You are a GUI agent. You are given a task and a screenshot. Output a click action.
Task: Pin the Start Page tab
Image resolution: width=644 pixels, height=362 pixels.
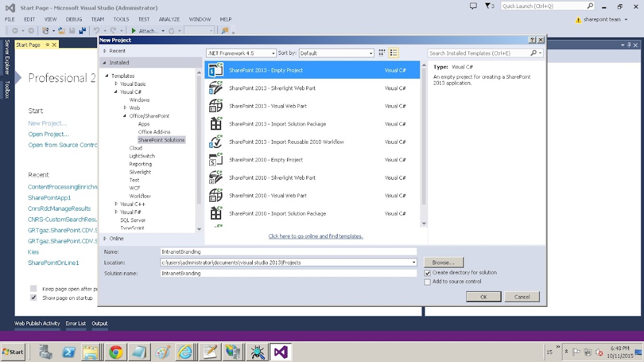tap(47, 45)
